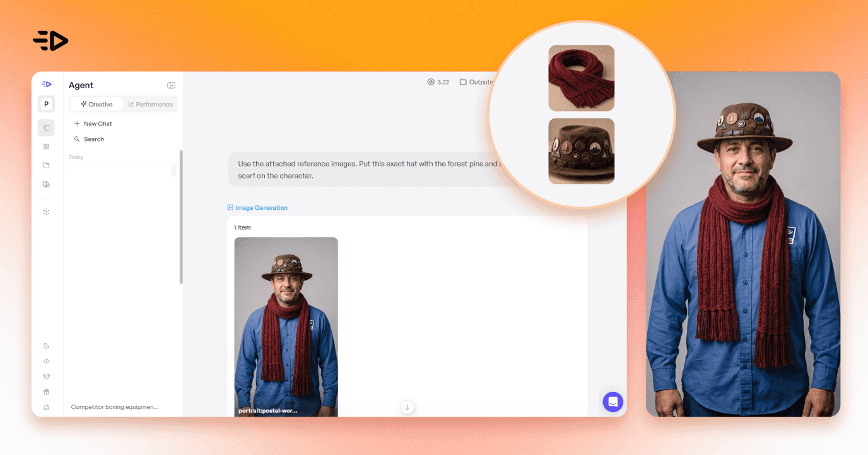Open the gift box rewards icon
The width and height of the screenshot is (868, 455).
[x=46, y=391]
